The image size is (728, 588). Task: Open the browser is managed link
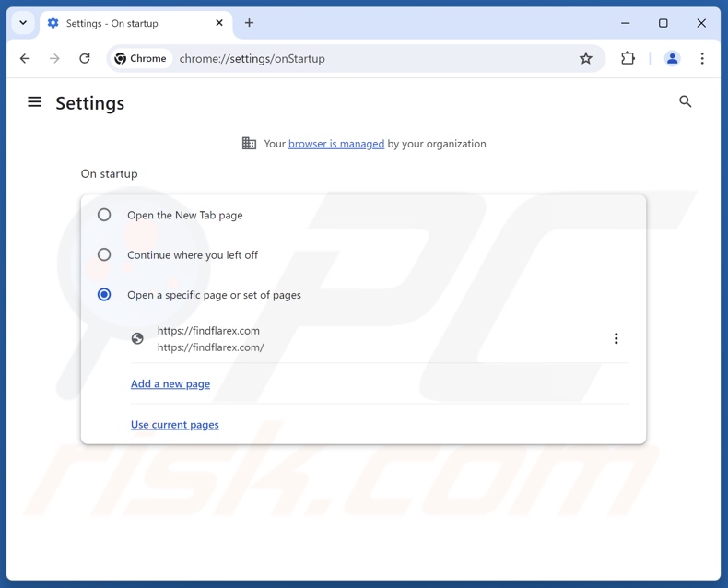[x=336, y=144]
